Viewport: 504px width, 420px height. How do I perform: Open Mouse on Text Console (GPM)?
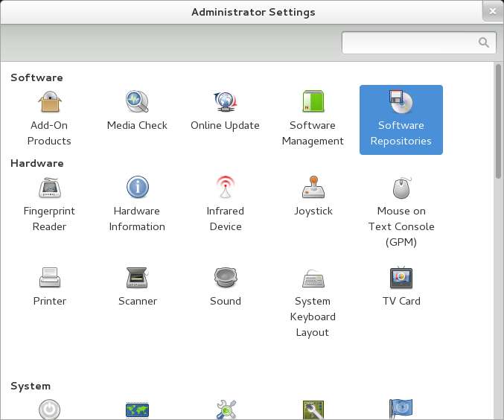(x=401, y=212)
